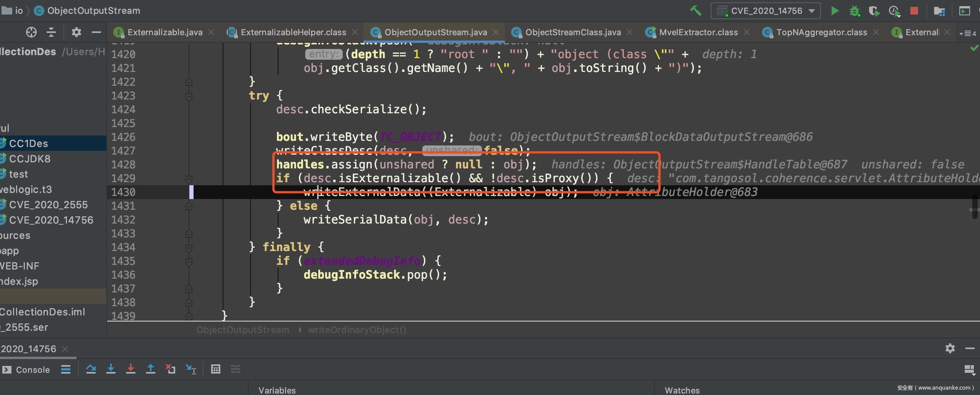
Task: Run with Coverage shield icon
Action: click(874, 11)
